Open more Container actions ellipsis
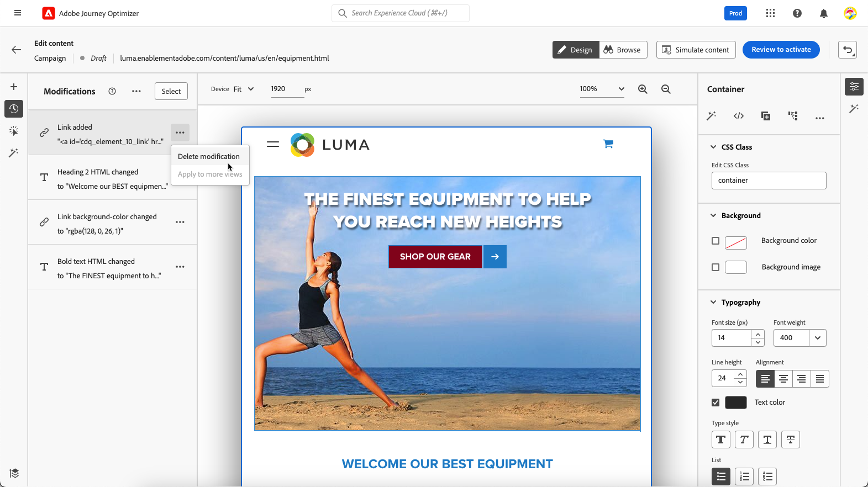 [x=819, y=118]
